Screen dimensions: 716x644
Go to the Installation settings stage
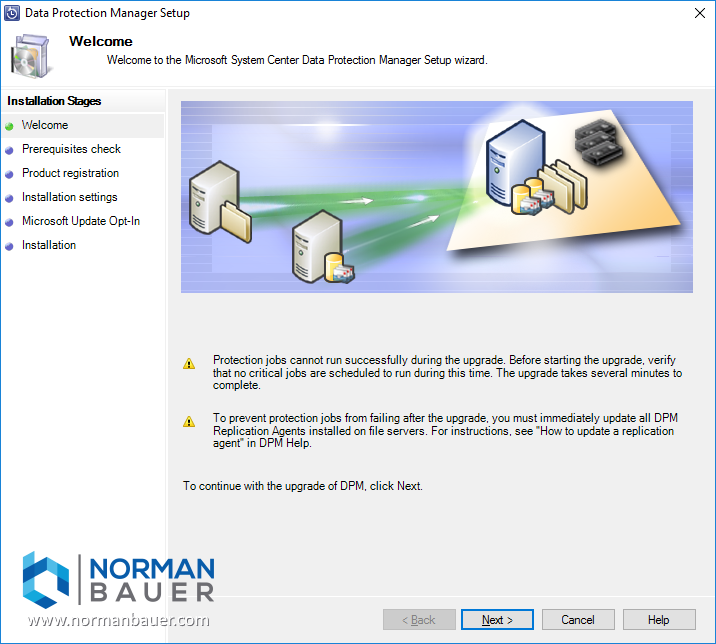pos(69,197)
